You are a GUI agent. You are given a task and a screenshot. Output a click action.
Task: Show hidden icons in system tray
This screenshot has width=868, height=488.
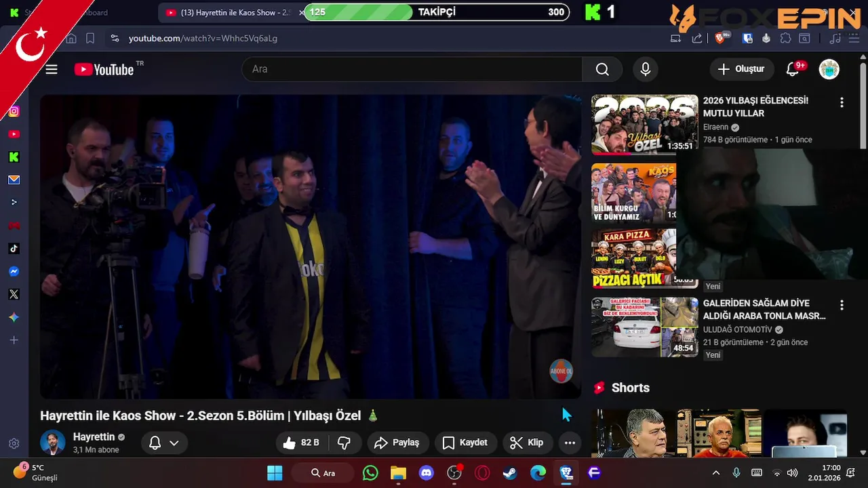click(715, 472)
